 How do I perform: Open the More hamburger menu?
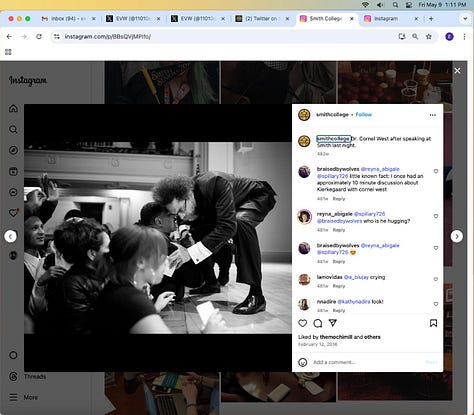click(13, 397)
